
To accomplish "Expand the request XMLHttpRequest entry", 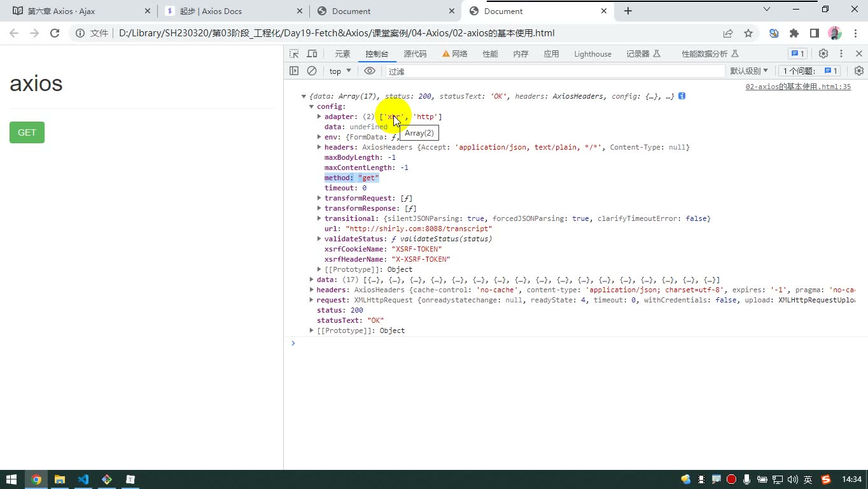I will point(312,300).
